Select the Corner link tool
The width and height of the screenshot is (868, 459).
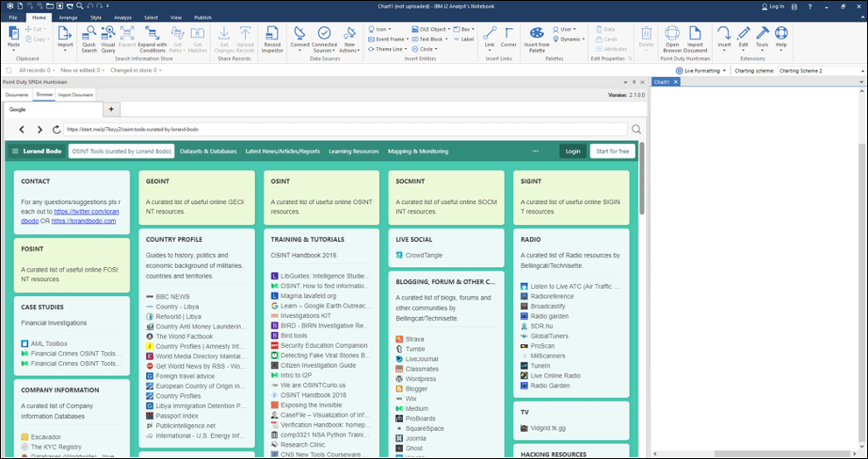(509, 37)
